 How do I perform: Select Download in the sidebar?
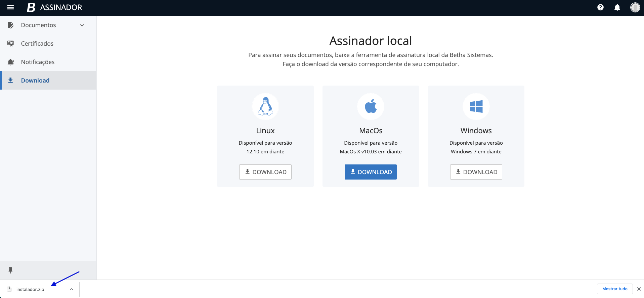[35, 81]
